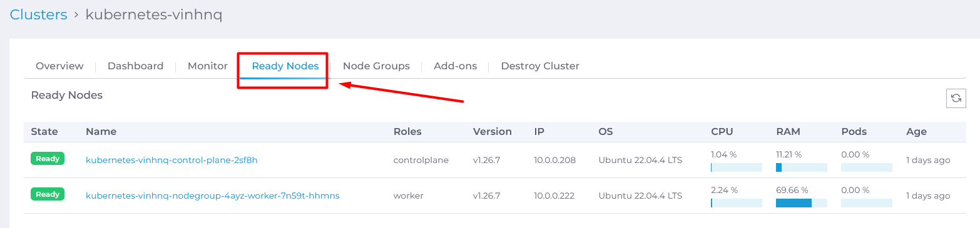The image size is (980, 228).
Task: Click the CPU bar showing 1.04 %
Action: [x=737, y=167]
